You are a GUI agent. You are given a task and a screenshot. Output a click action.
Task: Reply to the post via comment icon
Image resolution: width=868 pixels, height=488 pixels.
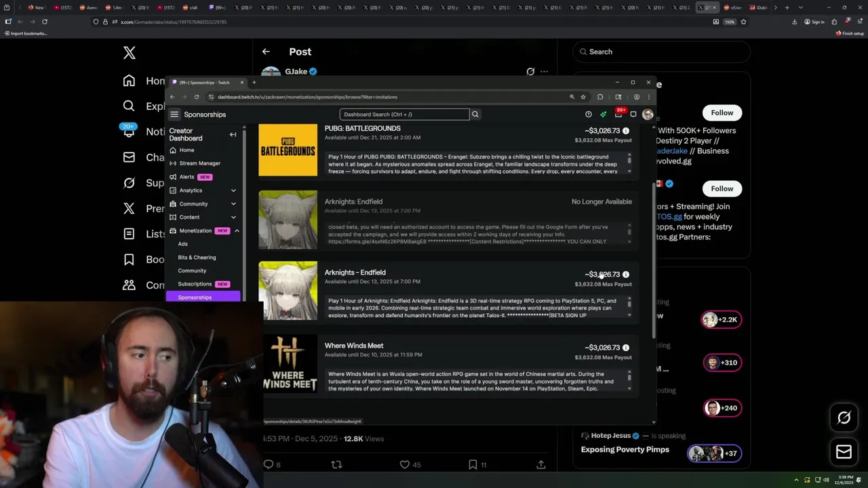(269, 464)
